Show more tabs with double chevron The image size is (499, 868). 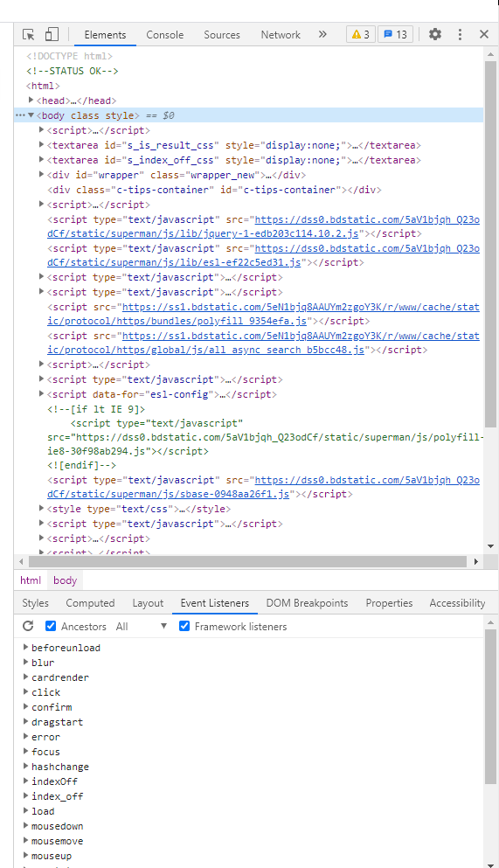322,34
